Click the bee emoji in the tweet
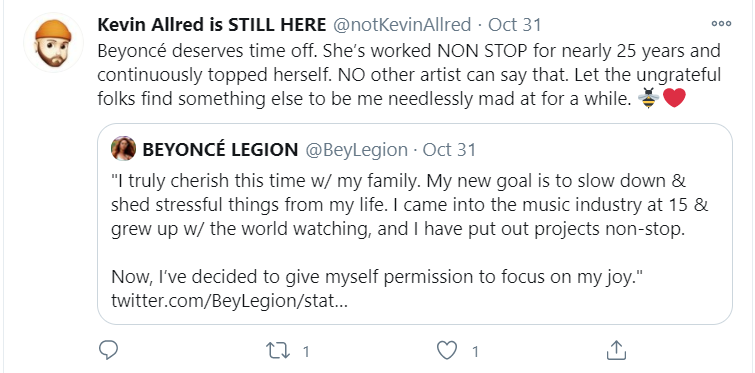This screenshot has height=373, width=755. (x=648, y=98)
